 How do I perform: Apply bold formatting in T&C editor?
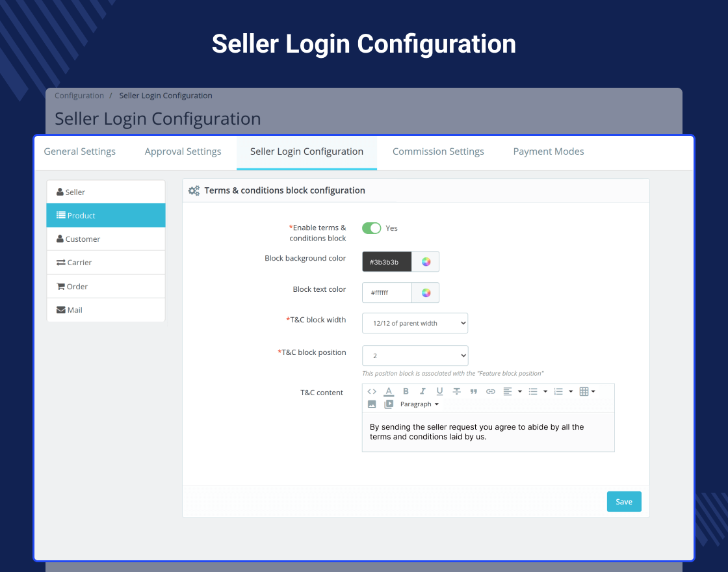pyautogui.click(x=406, y=391)
